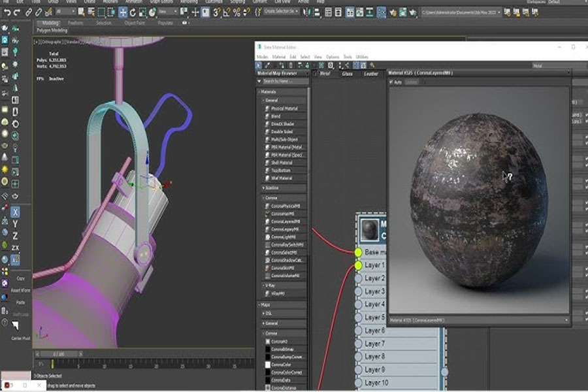Toggle the Angle Snap button
Viewport: 588px width, 392px height.
point(227,12)
